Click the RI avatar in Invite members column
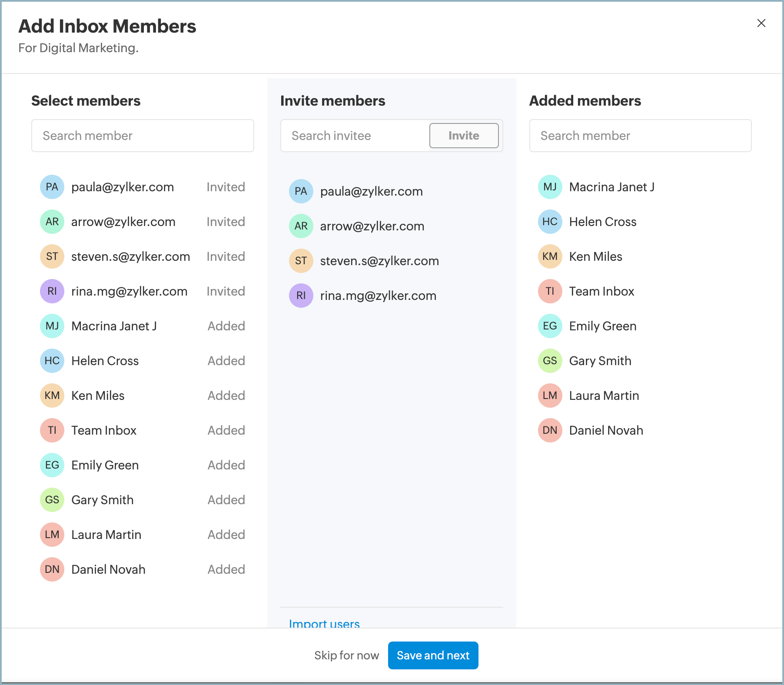This screenshot has height=685, width=784. click(x=301, y=296)
